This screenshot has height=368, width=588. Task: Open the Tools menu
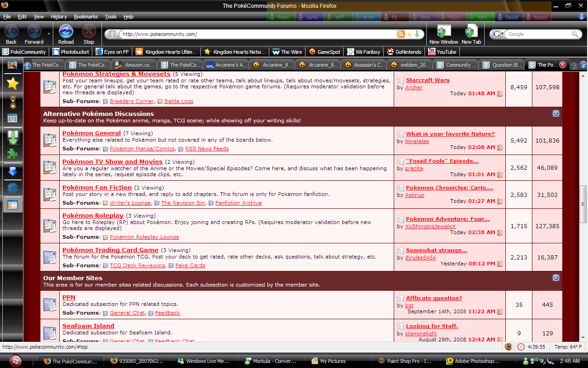111,17
